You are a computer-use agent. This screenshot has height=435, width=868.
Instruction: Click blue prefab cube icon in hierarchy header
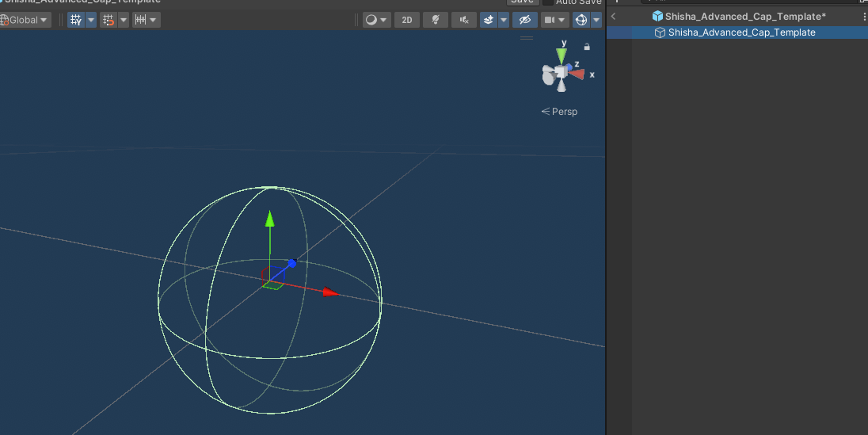point(657,17)
